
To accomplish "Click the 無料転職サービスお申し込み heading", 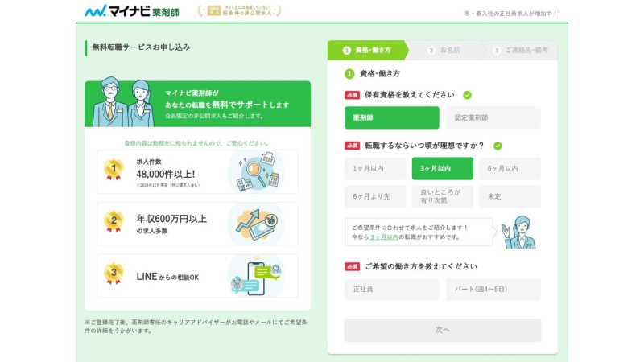I will pos(141,47).
